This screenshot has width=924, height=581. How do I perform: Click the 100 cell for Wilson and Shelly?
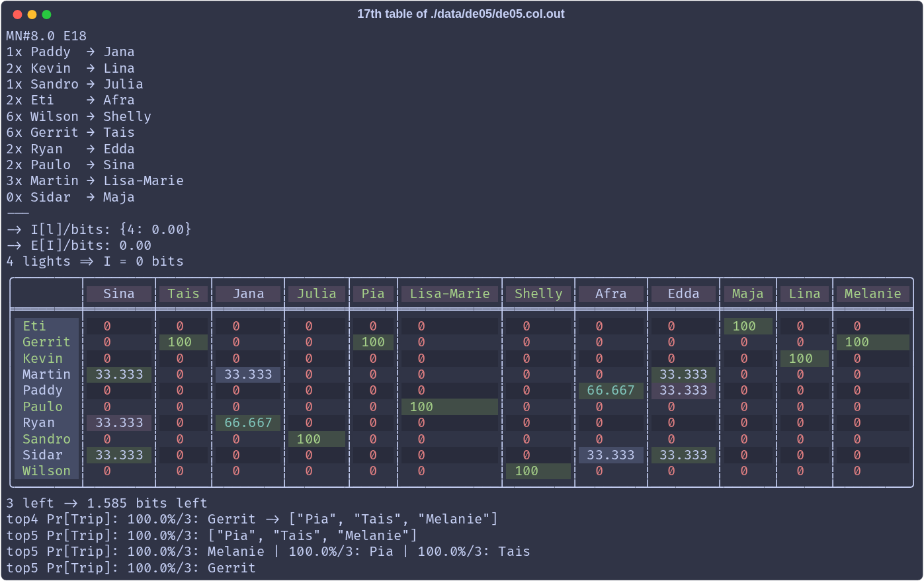pos(538,471)
